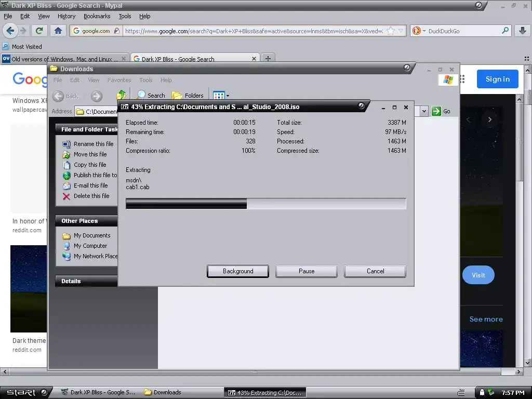Toggle Folders pane in Downloads
This screenshot has height=399, width=532.
click(x=188, y=96)
